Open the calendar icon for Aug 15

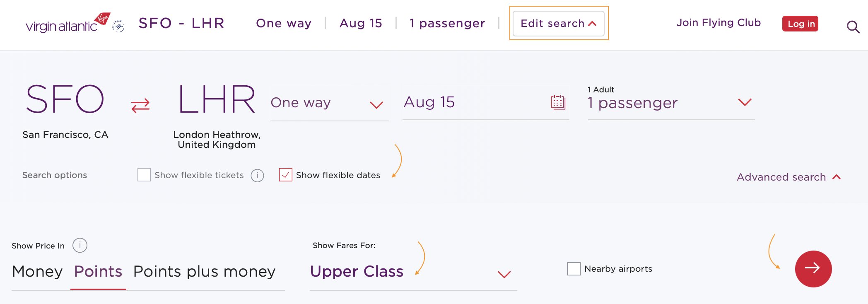[x=558, y=102]
